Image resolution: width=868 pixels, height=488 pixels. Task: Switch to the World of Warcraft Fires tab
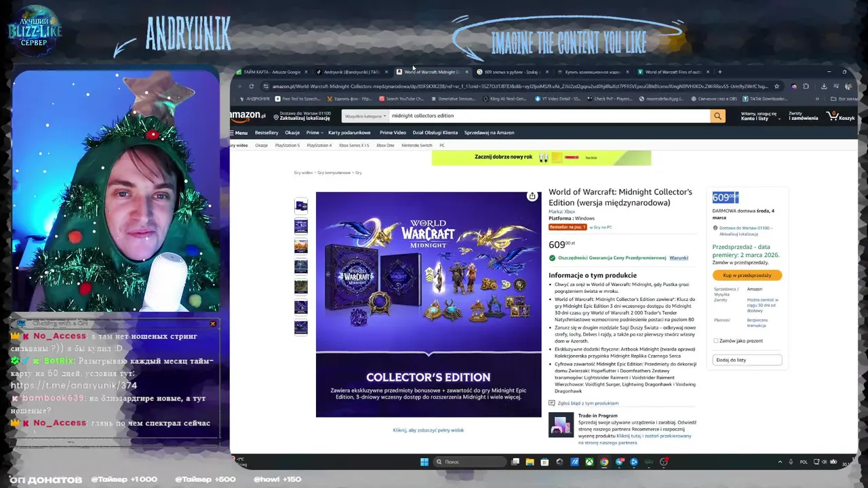coord(673,72)
